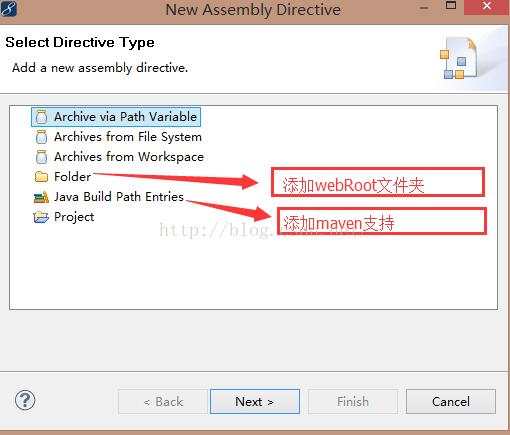Click the jar icon beside Archives from File System

41,137
